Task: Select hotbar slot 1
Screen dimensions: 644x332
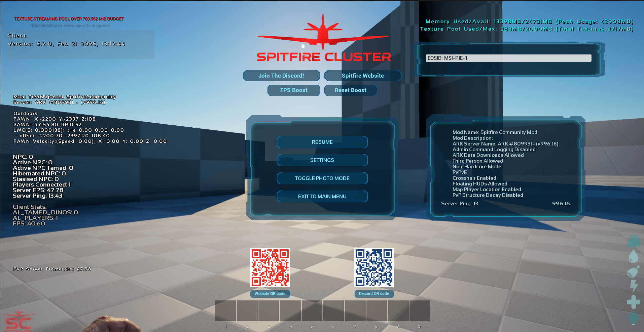Action: (x=226, y=311)
